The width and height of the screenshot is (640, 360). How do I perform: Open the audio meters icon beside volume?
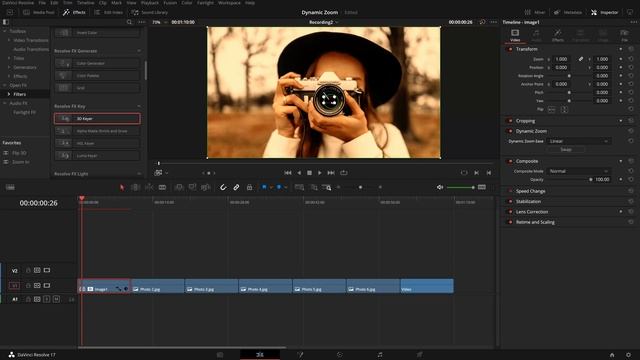tap(482, 187)
